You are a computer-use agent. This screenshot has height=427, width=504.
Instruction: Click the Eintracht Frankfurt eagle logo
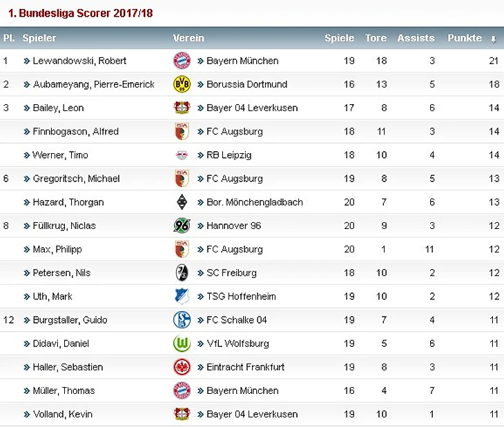pyautogui.click(x=182, y=367)
